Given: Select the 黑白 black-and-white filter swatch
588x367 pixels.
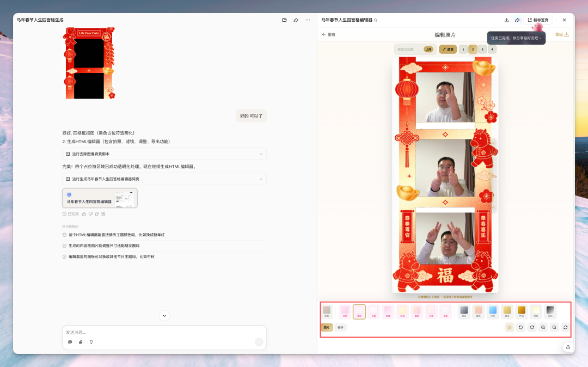Looking at the screenshot, I should pos(465,311).
